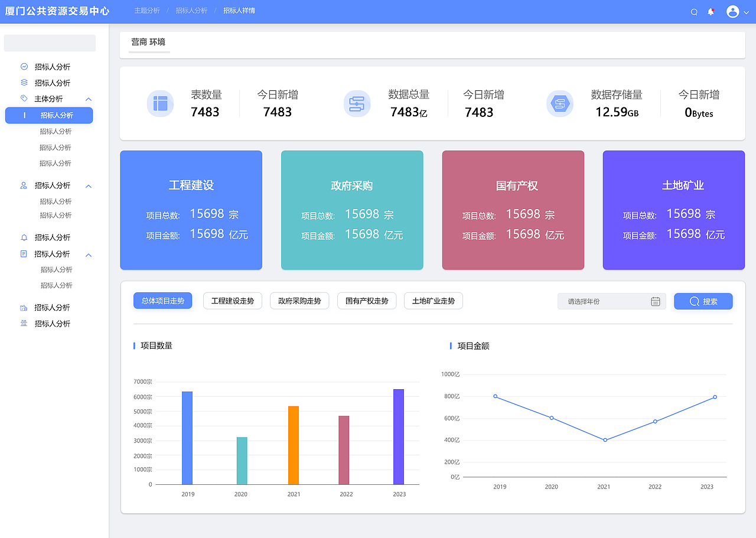
Task: Collapse the chevron next to the document-icon menu
Action: 89,255
